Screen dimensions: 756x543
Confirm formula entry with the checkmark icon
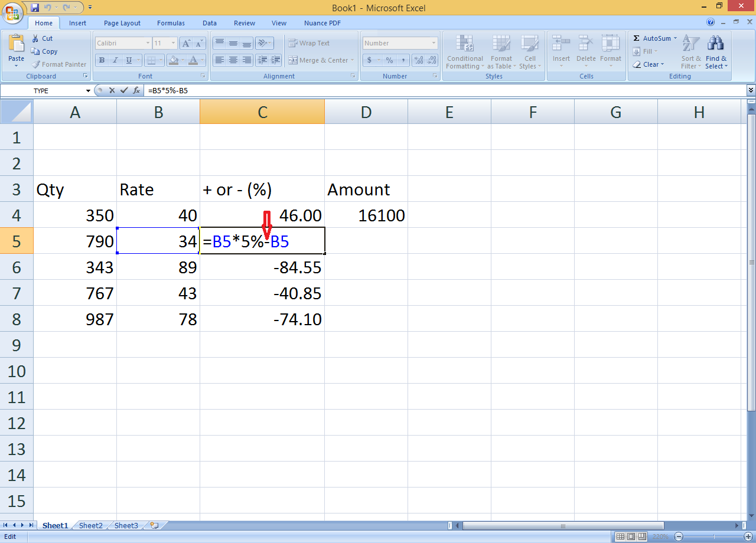pyautogui.click(x=123, y=90)
